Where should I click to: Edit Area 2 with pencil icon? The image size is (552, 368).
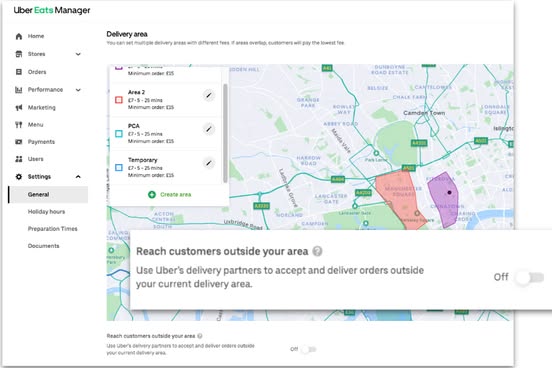pos(209,95)
